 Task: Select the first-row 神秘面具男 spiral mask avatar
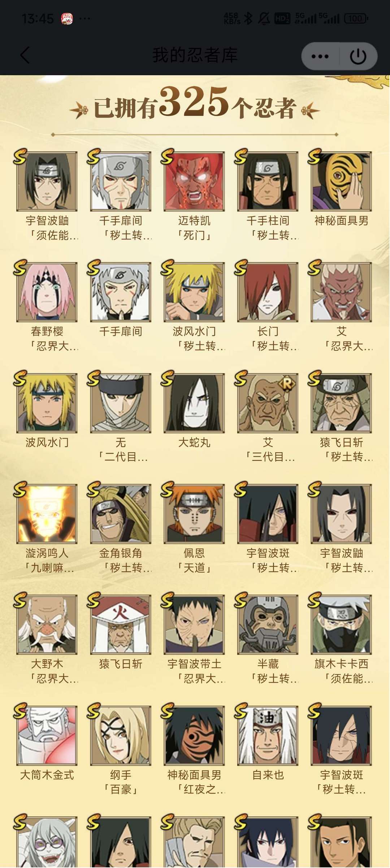click(342, 181)
